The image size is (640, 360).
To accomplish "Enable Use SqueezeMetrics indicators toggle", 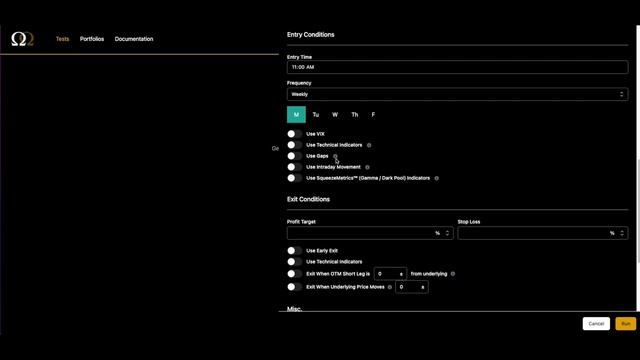I will coord(294,178).
